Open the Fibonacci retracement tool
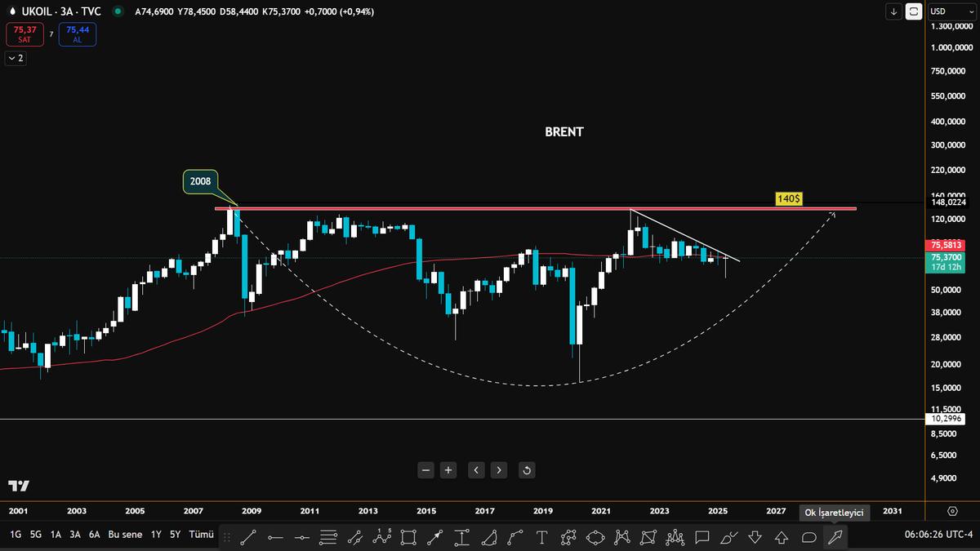The image size is (980, 551). 329,537
